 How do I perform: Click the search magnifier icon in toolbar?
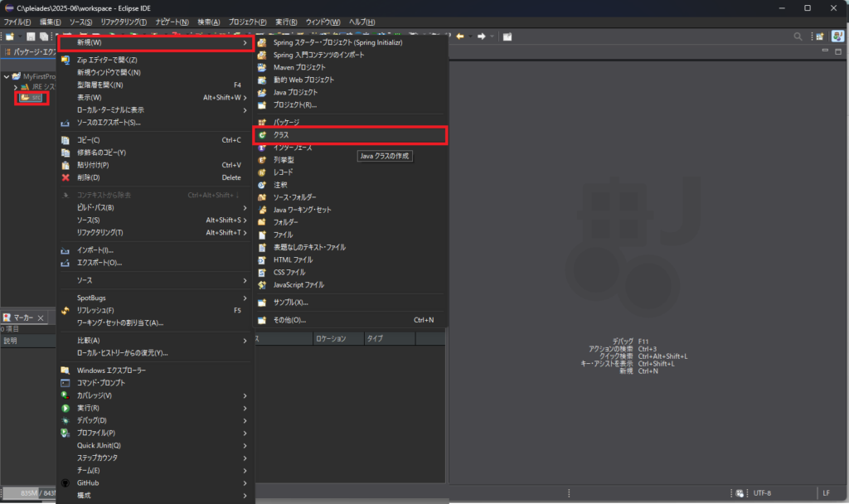(x=798, y=36)
